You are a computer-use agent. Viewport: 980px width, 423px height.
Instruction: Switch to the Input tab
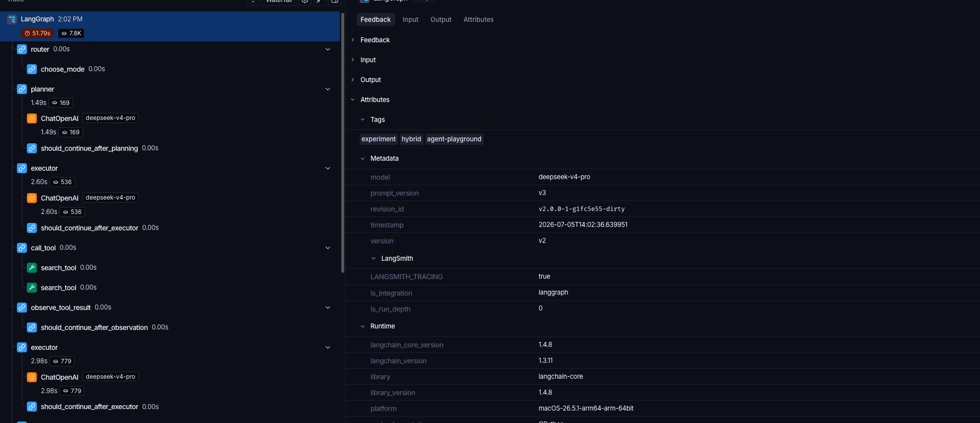click(x=410, y=19)
